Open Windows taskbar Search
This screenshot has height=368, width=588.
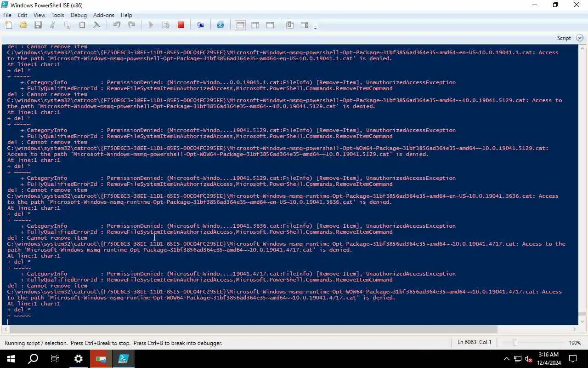point(33,359)
